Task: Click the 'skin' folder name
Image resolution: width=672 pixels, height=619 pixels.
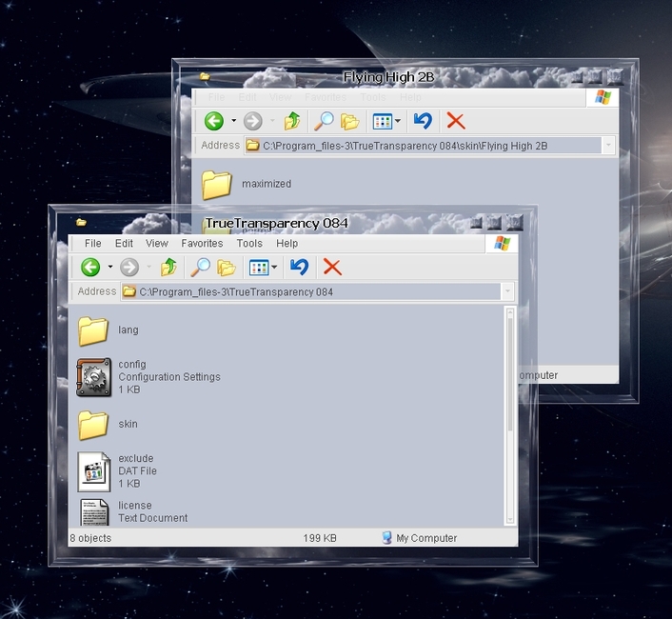Action: [128, 424]
